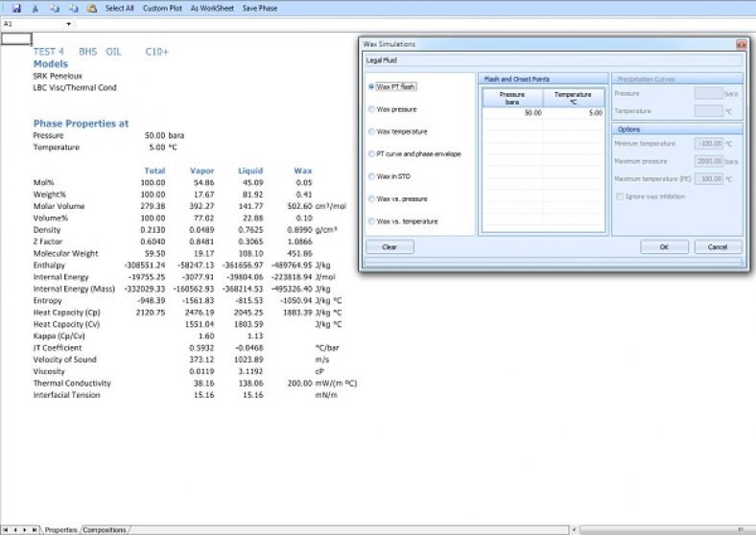Image resolution: width=756 pixels, height=535 pixels.
Task: Open the Properties sheet tab
Action: (60, 529)
